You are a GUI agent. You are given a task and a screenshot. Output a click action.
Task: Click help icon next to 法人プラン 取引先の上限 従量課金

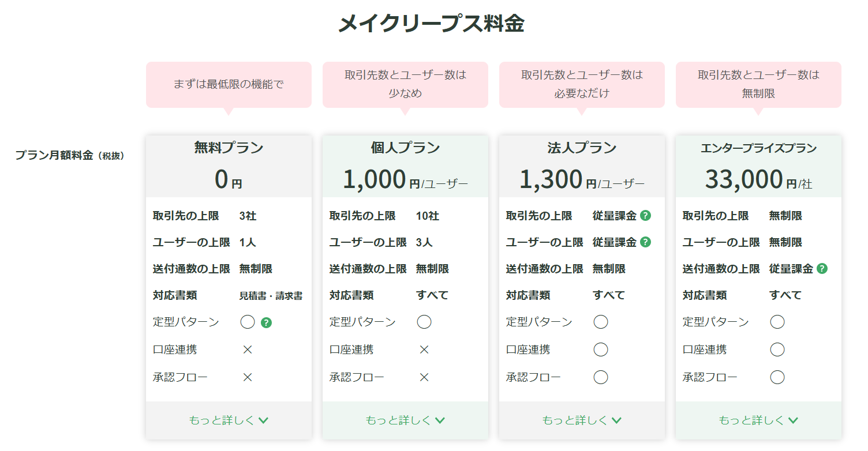[x=646, y=216]
